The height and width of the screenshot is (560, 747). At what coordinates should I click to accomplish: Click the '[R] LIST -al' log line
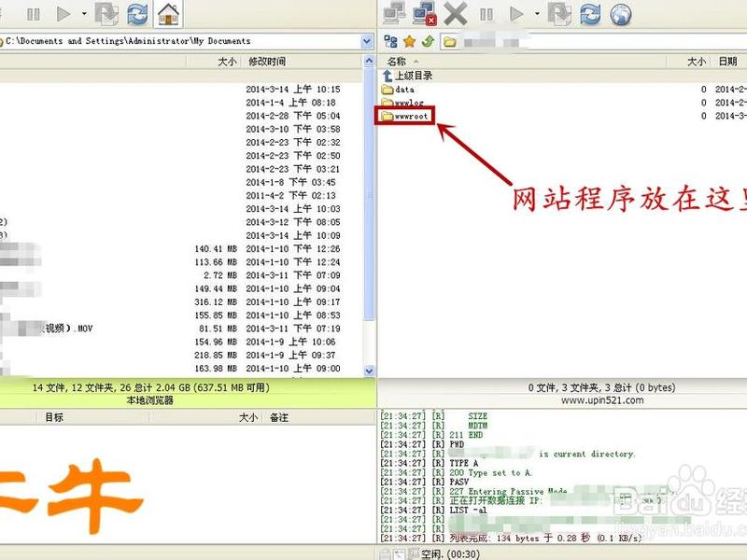pos(433,510)
